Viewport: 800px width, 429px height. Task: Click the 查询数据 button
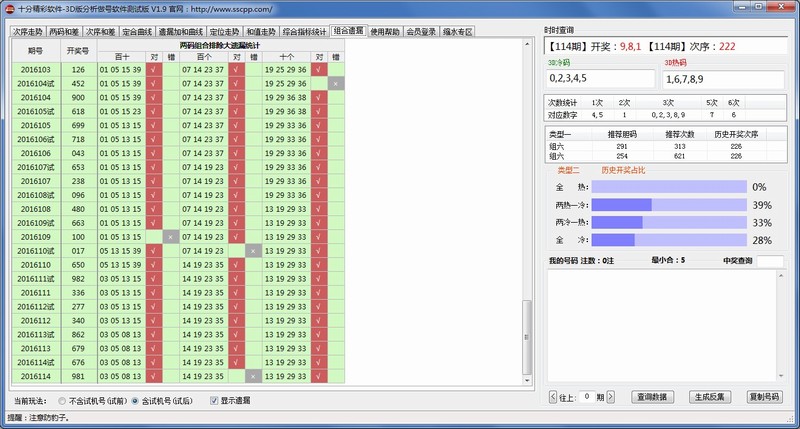coord(653,397)
